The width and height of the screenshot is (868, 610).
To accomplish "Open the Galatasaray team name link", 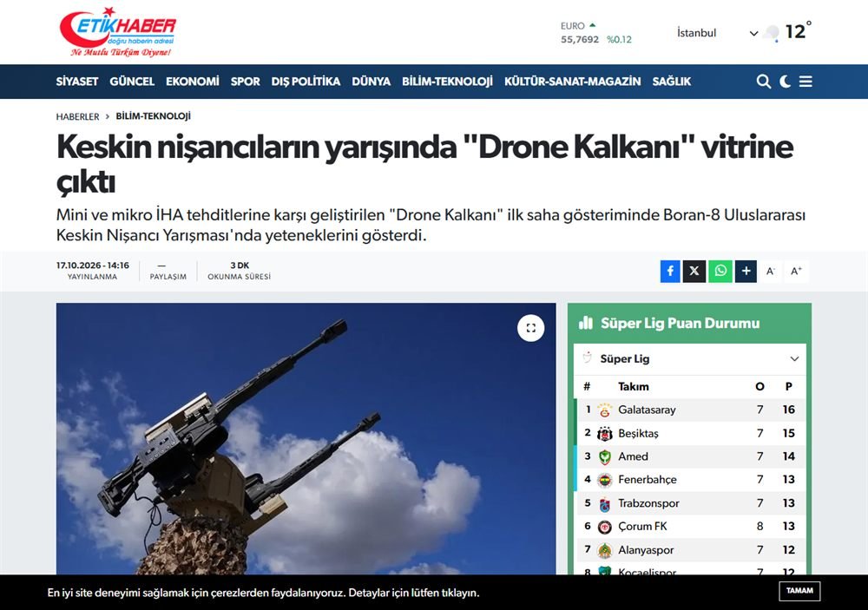I will [647, 410].
